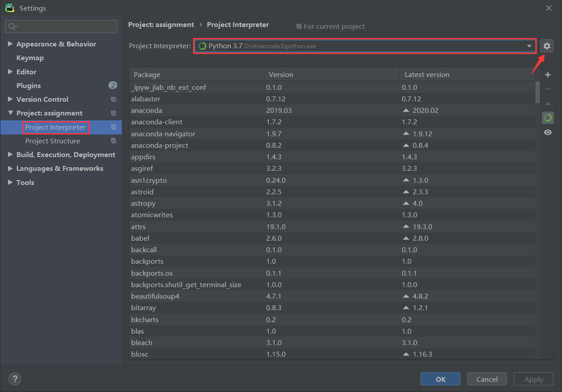Click the copy icon beside Version Control
562x392 pixels.
(x=113, y=100)
